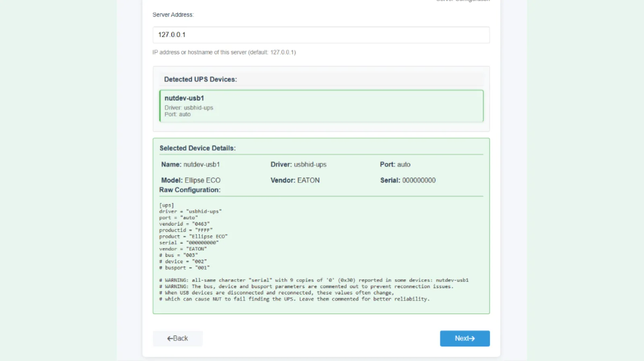
Task: Click the Name: nutdev-usb1 detail
Action: click(190, 164)
